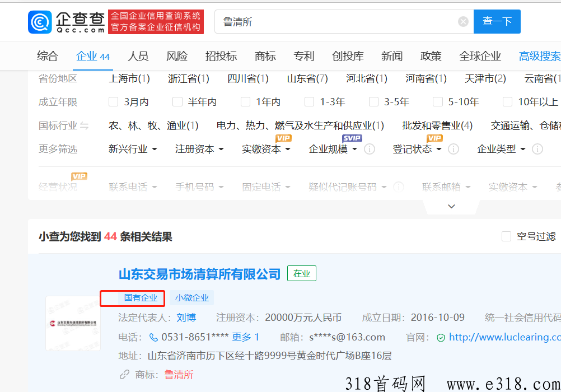The height and width of the screenshot is (392, 561).
Task: Switch to the 风险 tab
Action: [177, 56]
